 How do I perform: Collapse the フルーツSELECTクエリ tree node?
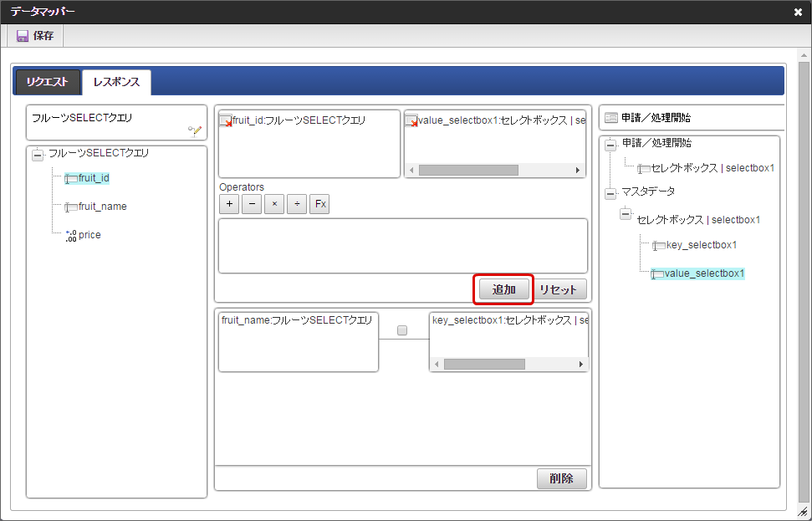tap(38, 155)
